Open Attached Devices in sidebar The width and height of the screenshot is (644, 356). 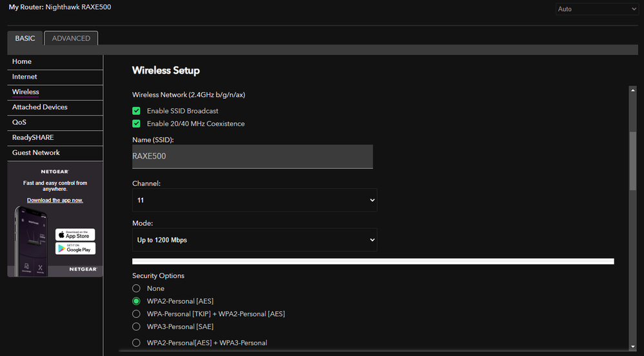click(40, 107)
